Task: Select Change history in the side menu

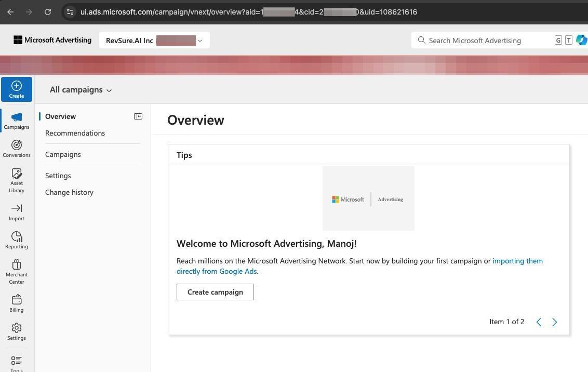Action: click(69, 192)
